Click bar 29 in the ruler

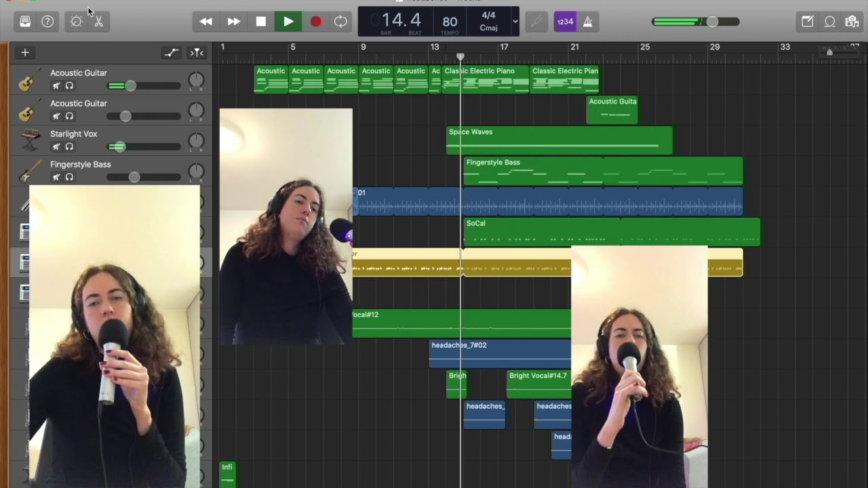tap(715, 47)
